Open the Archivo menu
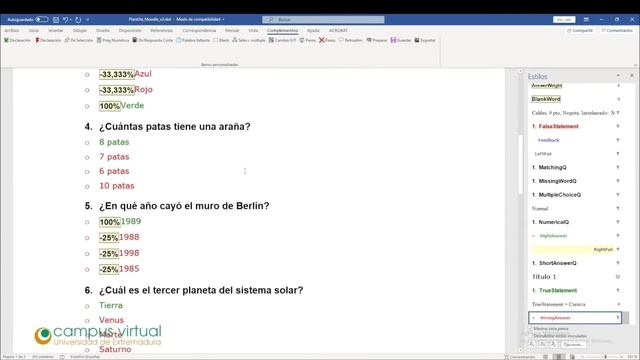This screenshot has width=640, height=360. coord(11,31)
